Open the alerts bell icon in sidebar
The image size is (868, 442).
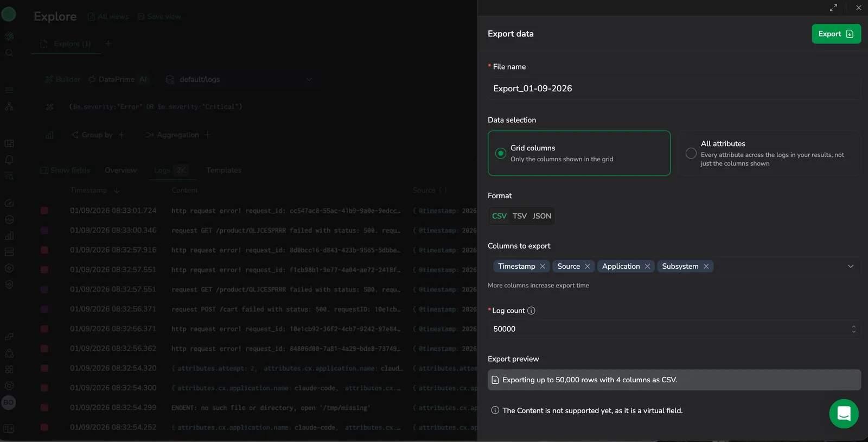(9, 160)
